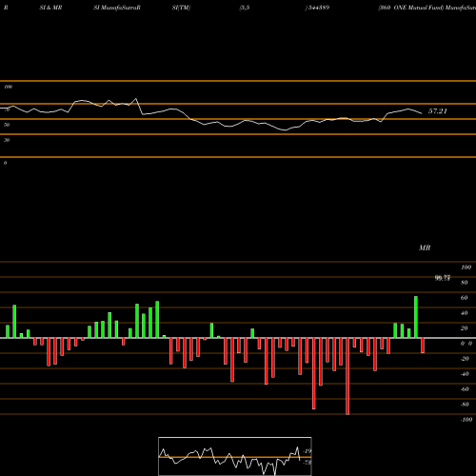476x476 pixels.
Task: Click the MR axis label -40
Action: click(x=465, y=374)
